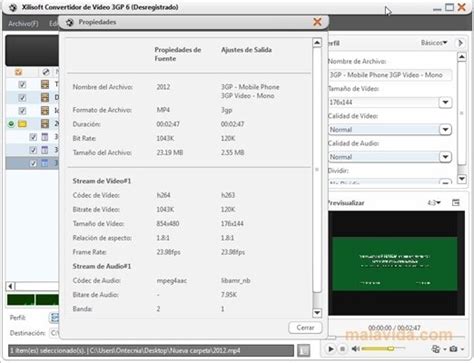Uncheck the checkbox in row starting with T
This screenshot has height=363, width=474.
pyautogui.click(x=22, y=84)
